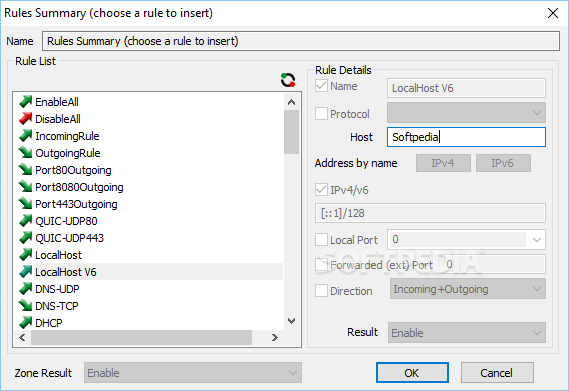Select the DNS-UDP rule name

[x=57, y=289]
